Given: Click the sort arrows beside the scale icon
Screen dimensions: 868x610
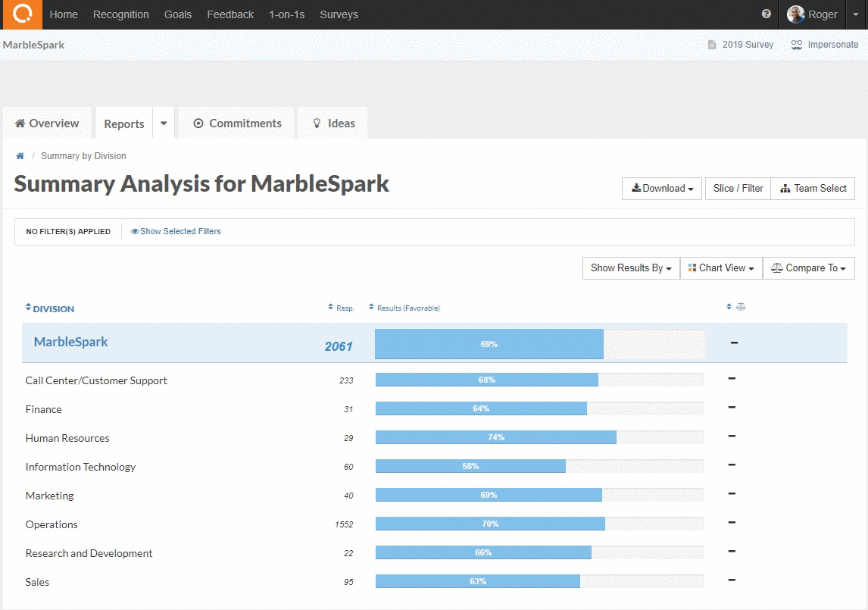Looking at the screenshot, I should tap(729, 306).
